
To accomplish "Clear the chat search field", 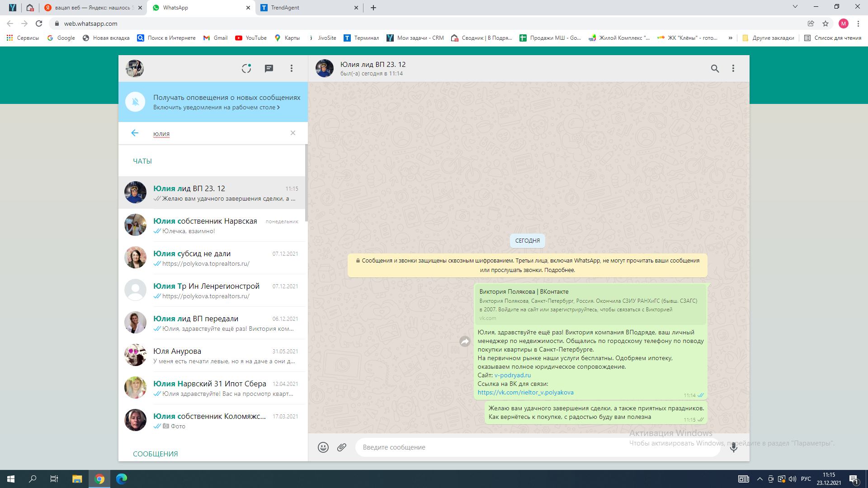I will click(293, 133).
